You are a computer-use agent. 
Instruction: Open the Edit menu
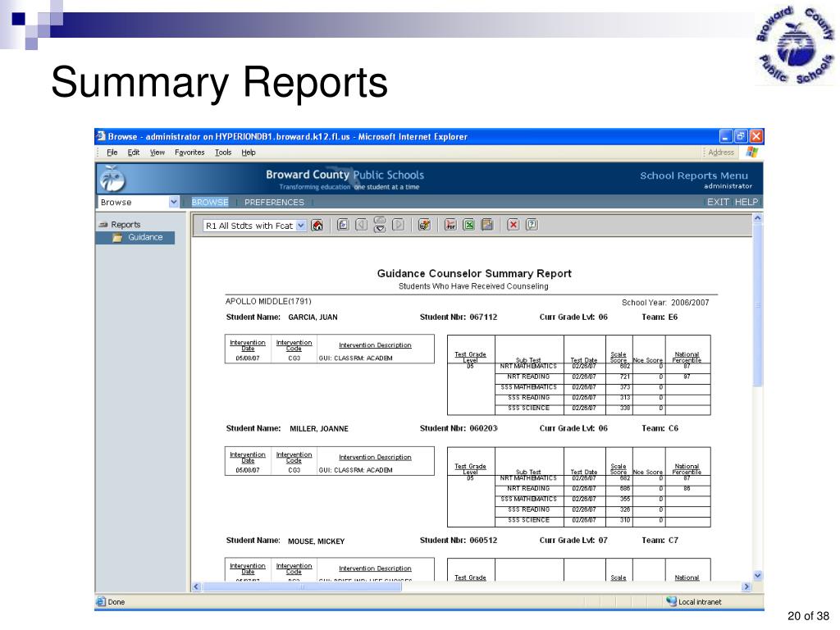coord(134,153)
